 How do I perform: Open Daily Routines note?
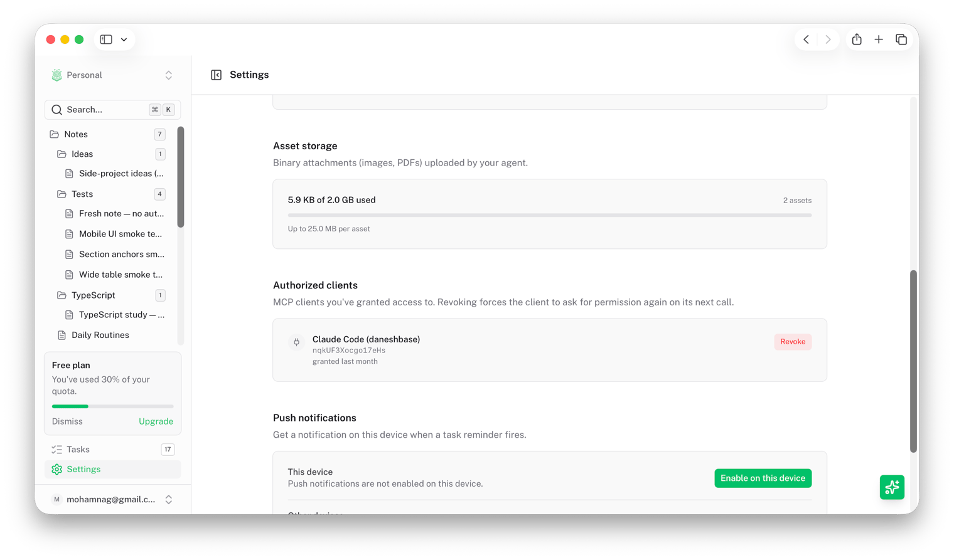click(x=111, y=335)
